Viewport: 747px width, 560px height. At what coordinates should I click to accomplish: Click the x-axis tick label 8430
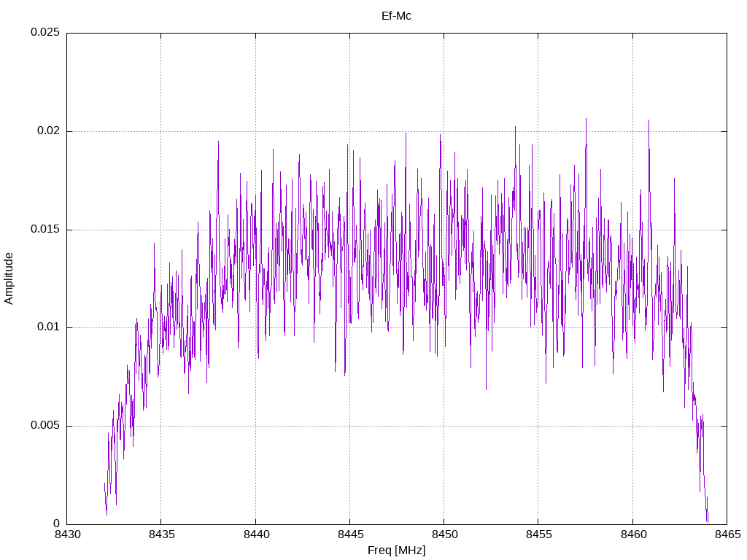coord(68,534)
